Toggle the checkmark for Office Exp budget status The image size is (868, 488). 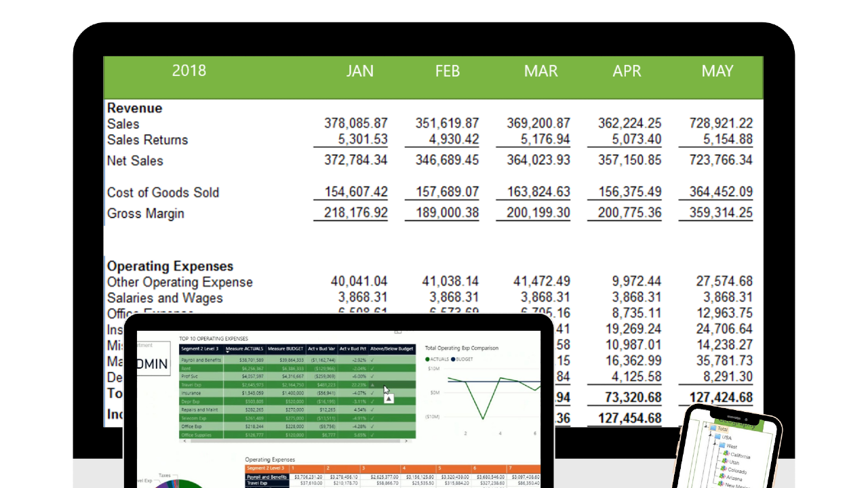click(372, 426)
